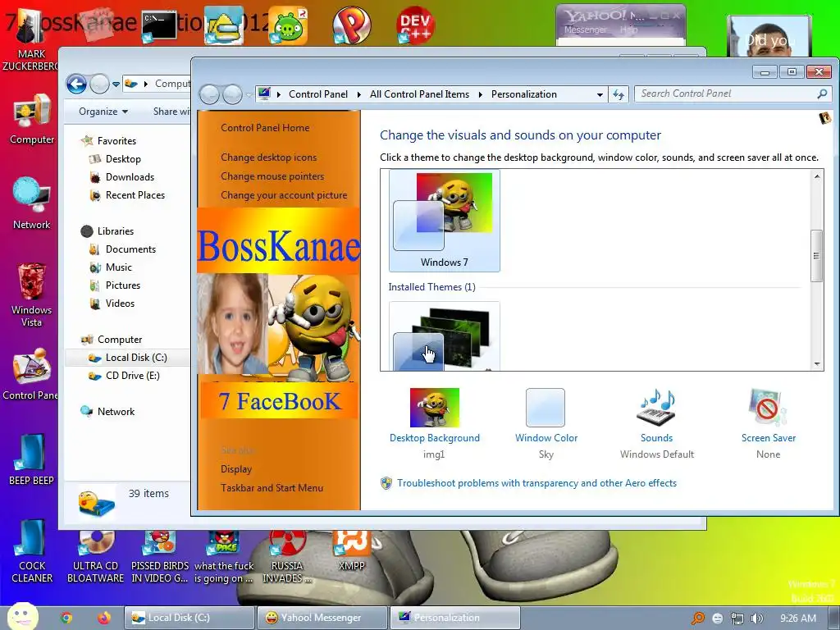Select the Windows 7 theme
840x630 pixels.
445,221
